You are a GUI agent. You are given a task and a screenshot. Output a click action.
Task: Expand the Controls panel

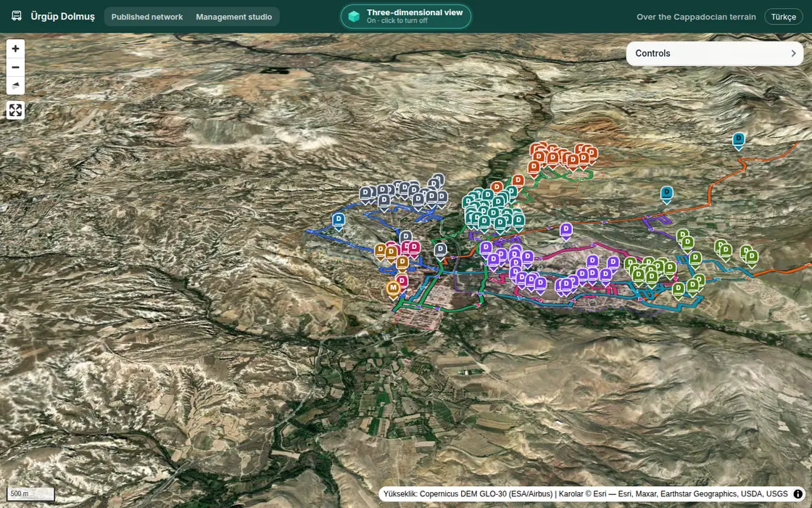pos(715,54)
